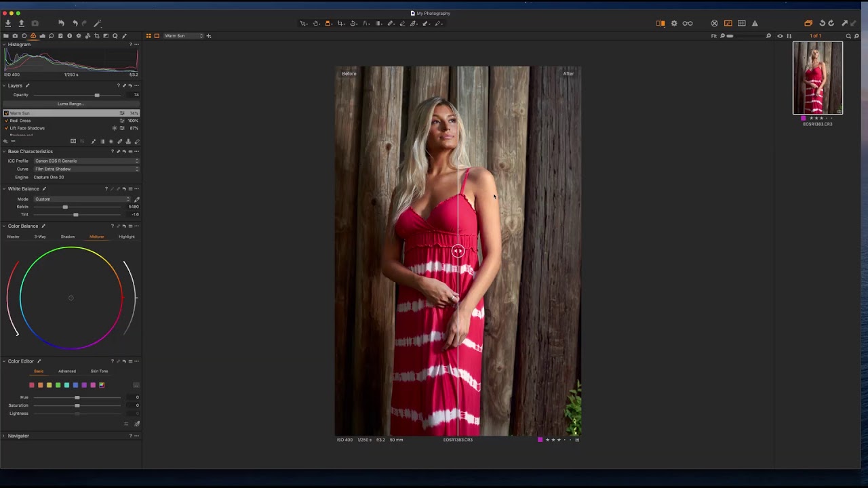Screen dimensions: 868x488
Task: Open Color Editor more options ellipsis box
Action: 136,385
